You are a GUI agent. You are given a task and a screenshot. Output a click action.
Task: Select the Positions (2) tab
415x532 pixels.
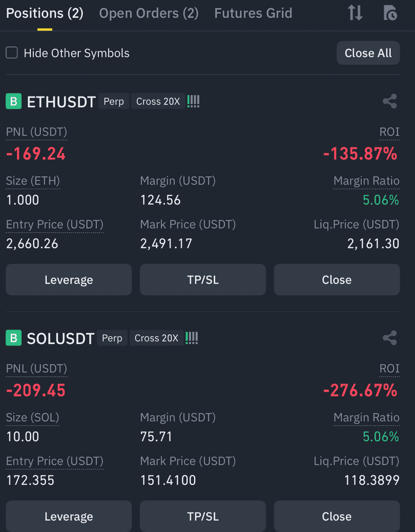pyautogui.click(x=45, y=13)
